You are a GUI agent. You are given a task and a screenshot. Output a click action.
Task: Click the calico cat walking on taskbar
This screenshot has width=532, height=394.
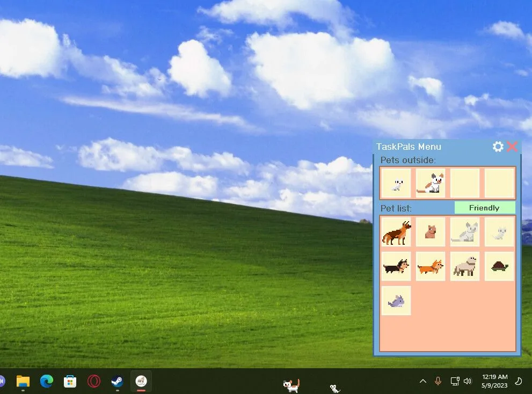pos(291,385)
